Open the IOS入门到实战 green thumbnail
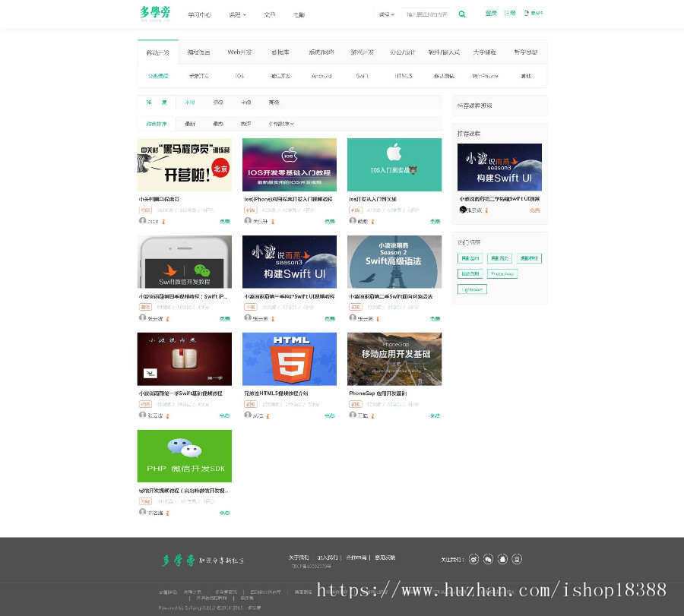 point(394,165)
